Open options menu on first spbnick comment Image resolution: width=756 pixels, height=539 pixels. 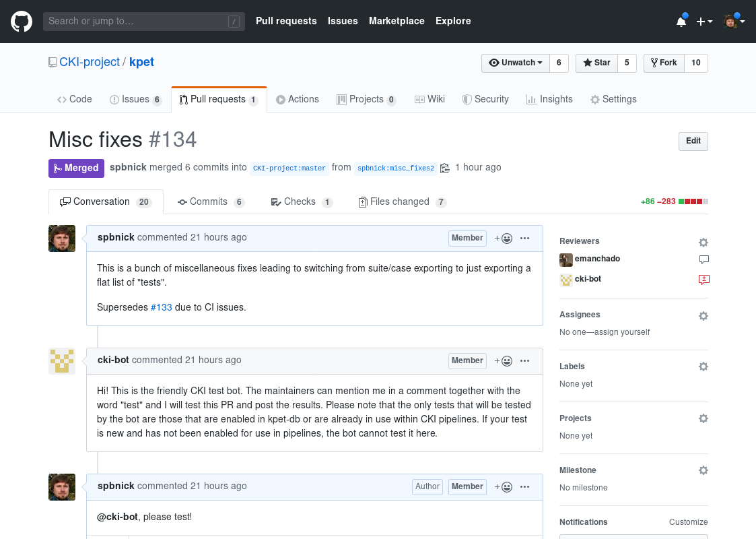pos(524,238)
